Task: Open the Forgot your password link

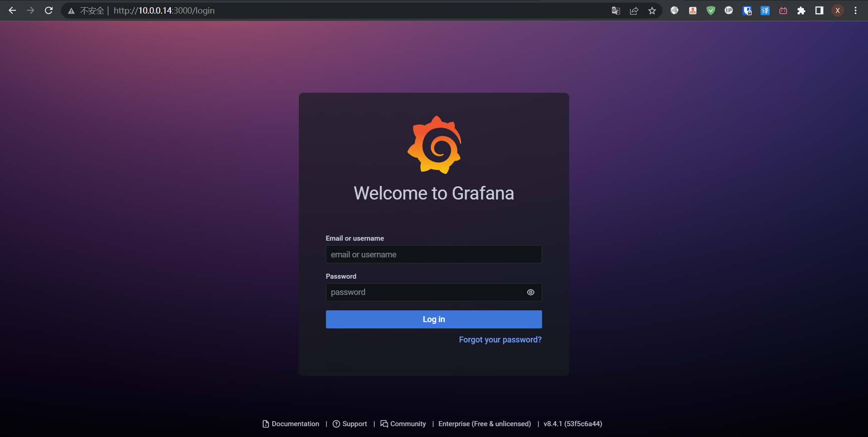Action: (500, 340)
